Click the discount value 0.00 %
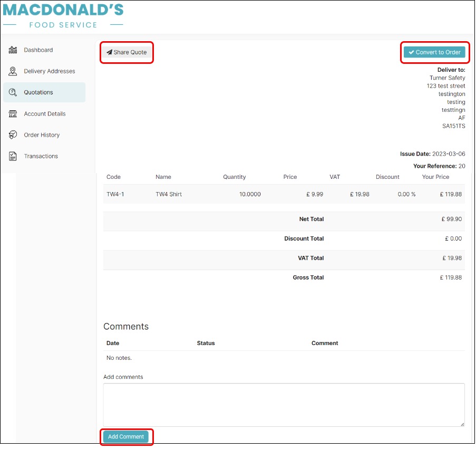Screen dimensions: 476x449 point(406,194)
